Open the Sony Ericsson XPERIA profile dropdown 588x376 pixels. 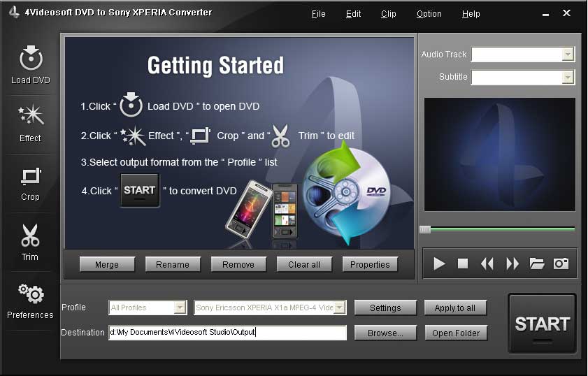click(340, 308)
